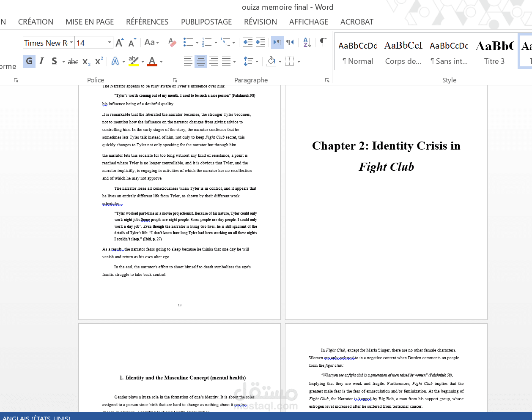Open change case Aa dropdown

click(151, 42)
